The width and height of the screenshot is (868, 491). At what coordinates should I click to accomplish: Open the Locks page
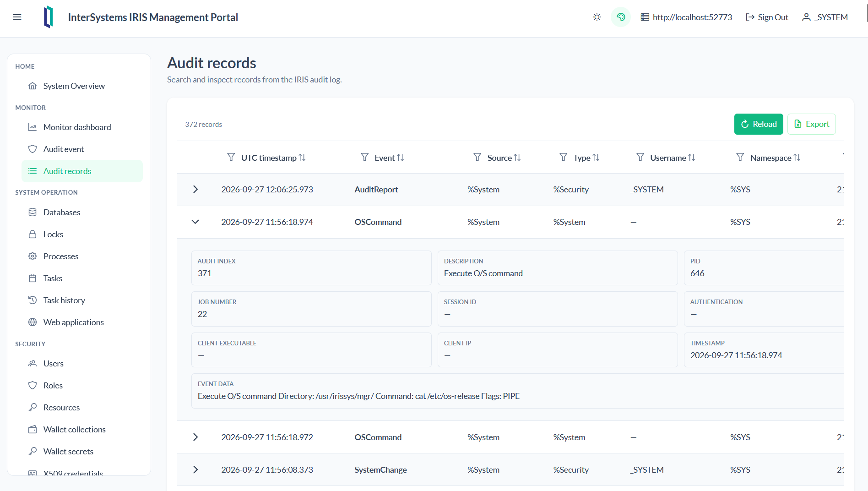pos(82,235)
